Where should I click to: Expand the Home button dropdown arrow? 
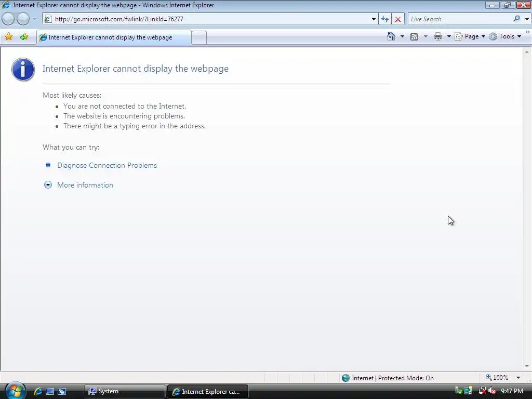[x=403, y=36]
